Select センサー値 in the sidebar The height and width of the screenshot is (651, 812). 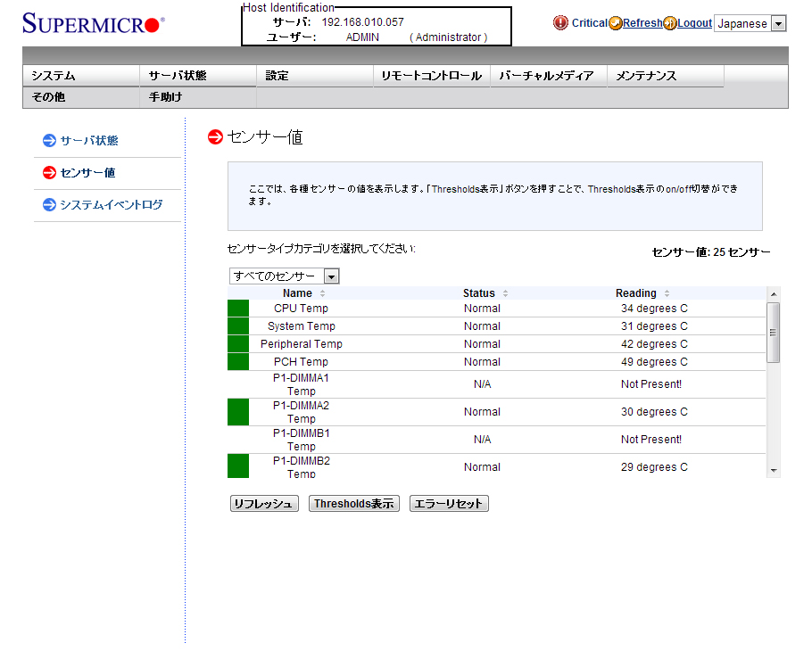tap(87, 172)
